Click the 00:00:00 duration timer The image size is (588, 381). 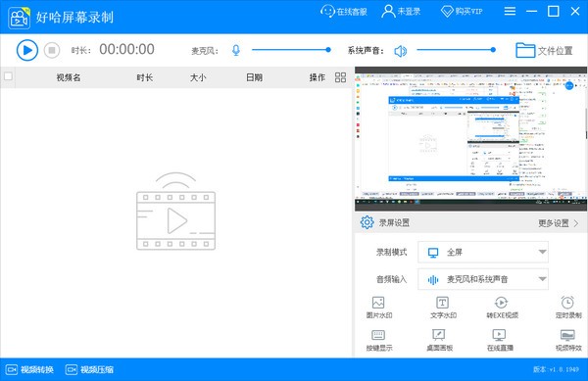tap(126, 49)
